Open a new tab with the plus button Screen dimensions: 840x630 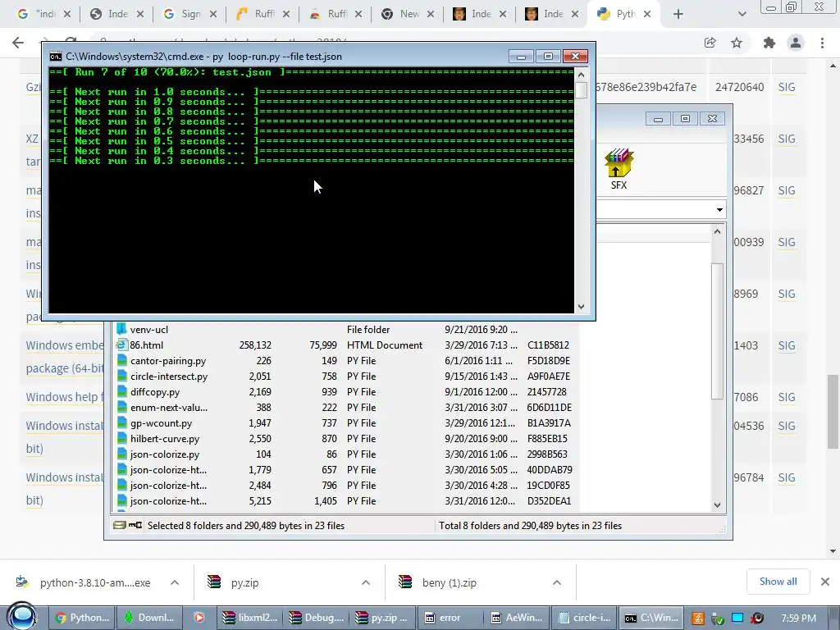pyautogui.click(x=678, y=15)
